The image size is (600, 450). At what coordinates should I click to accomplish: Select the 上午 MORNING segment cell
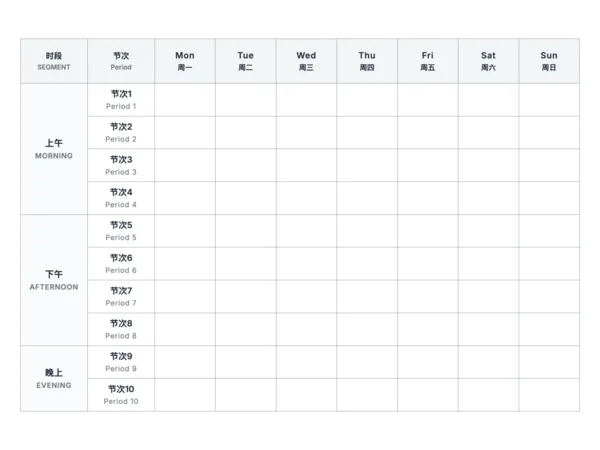pyautogui.click(x=54, y=149)
